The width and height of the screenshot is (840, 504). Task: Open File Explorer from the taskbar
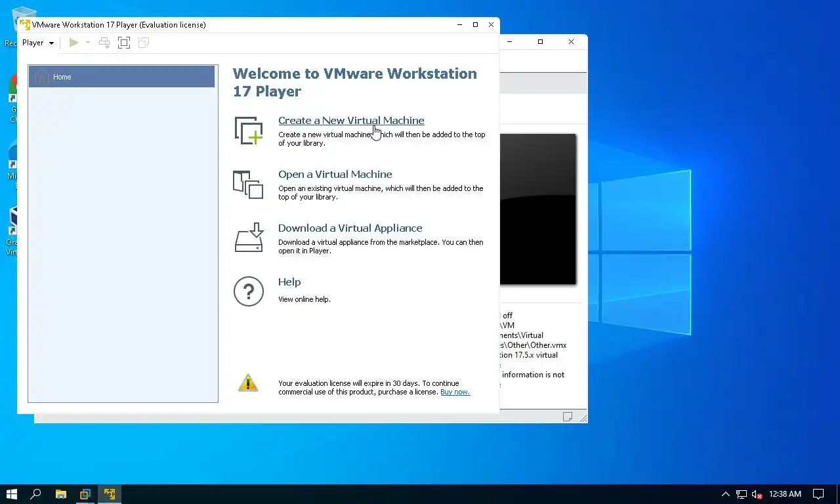click(x=60, y=494)
